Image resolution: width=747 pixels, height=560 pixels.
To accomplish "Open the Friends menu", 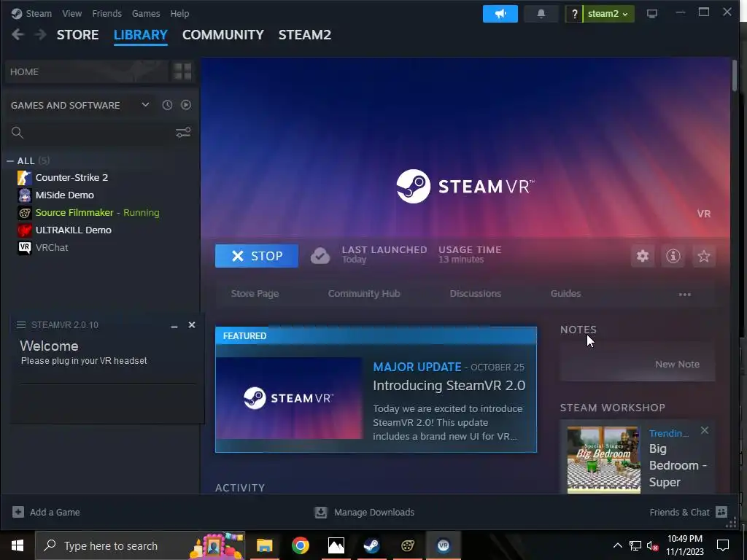I will click(x=107, y=13).
